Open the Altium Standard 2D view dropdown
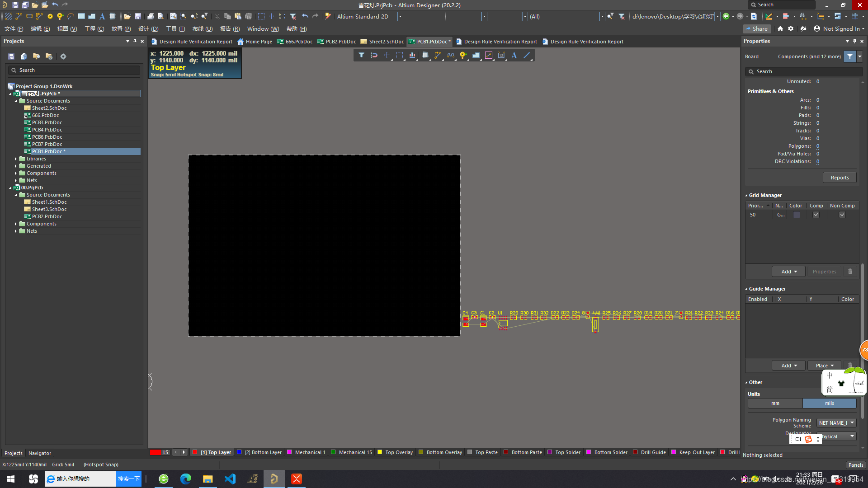The height and width of the screenshot is (488, 868). pos(400,16)
